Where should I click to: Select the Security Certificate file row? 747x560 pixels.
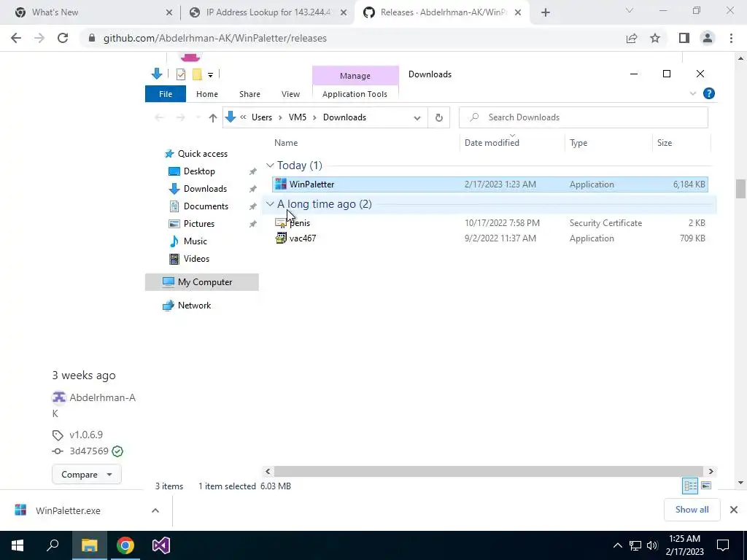click(x=490, y=223)
